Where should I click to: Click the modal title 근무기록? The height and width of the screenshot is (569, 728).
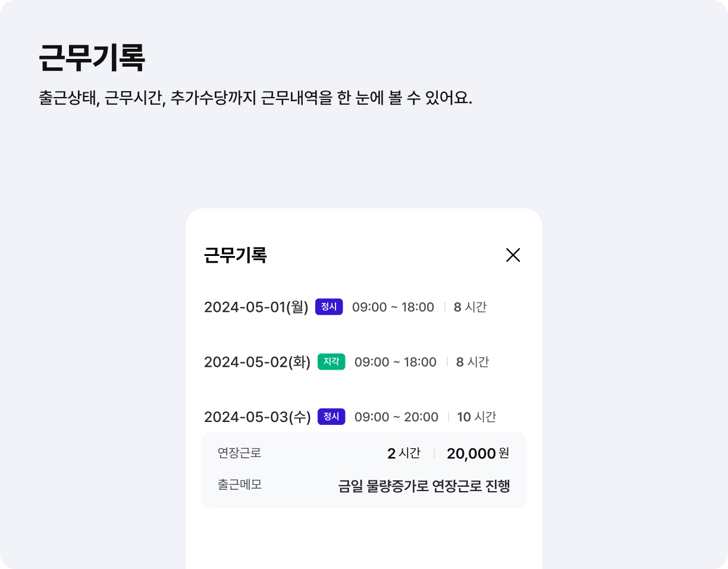click(x=236, y=255)
